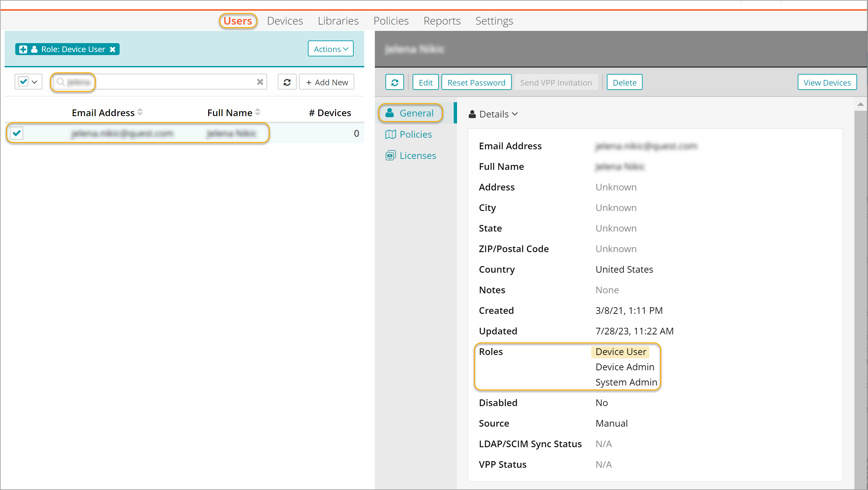This screenshot has height=490, width=868.
Task: Open the Licenses section icon
Action: (390, 156)
